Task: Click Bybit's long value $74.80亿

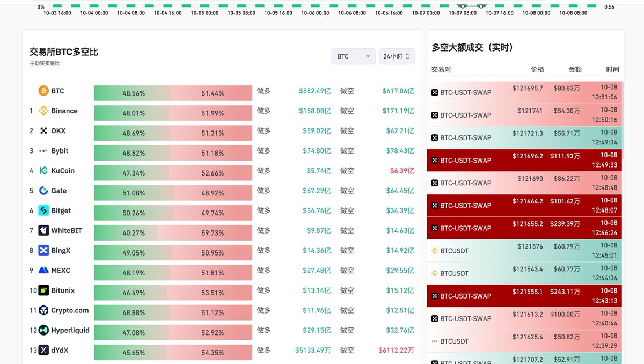Action: click(x=317, y=151)
